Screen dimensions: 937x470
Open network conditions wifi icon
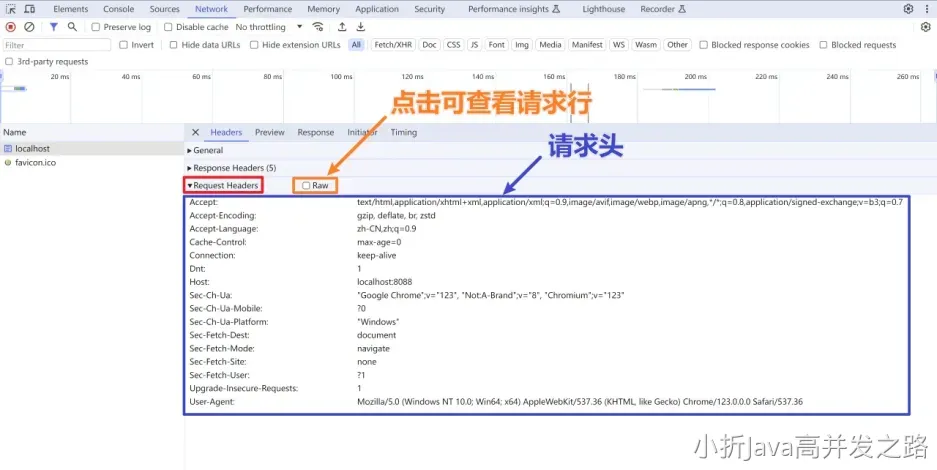tap(318, 27)
